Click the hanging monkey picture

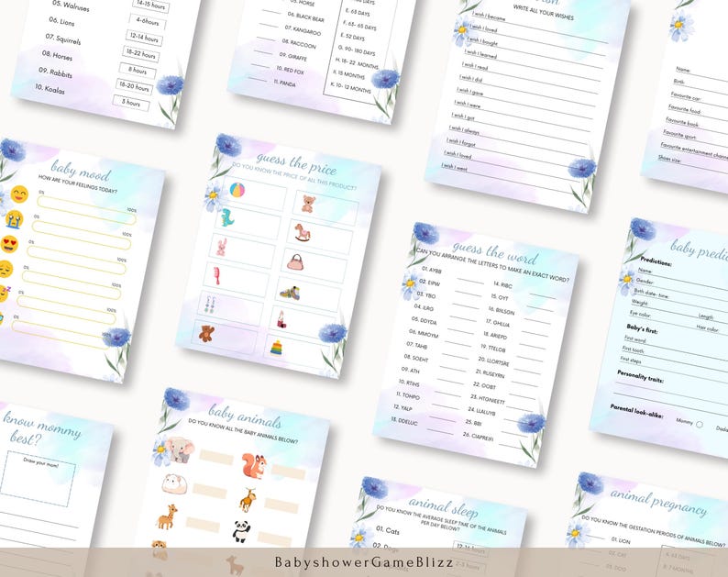pos(248,500)
